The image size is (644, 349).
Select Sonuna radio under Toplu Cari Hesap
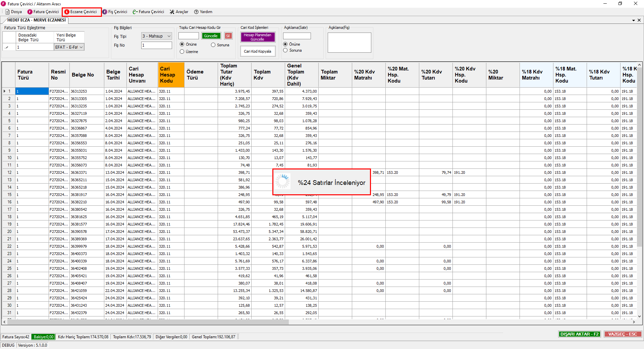click(x=213, y=45)
